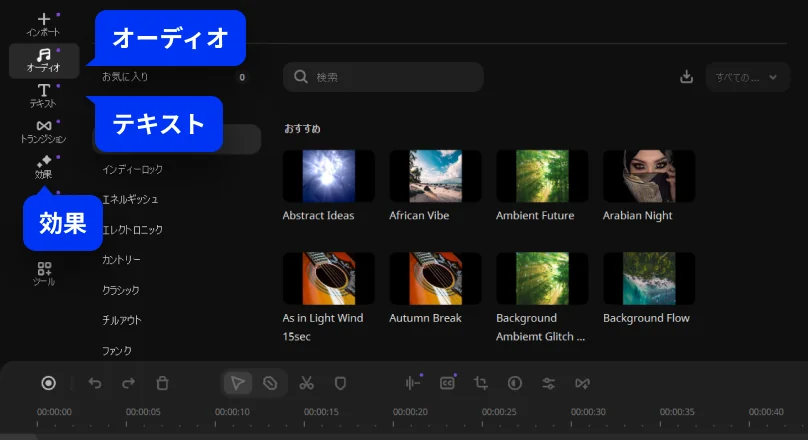Image resolution: width=808 pixels, height=440 pixels.
Task: Open the Effects (効果) sidebar tab
Action: (44, 167)
